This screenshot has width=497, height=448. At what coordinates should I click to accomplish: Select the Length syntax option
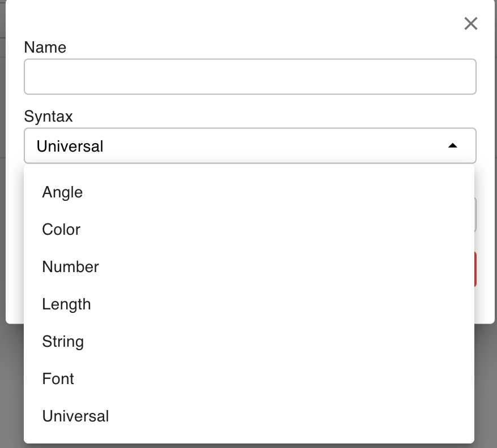pos(66,304)
